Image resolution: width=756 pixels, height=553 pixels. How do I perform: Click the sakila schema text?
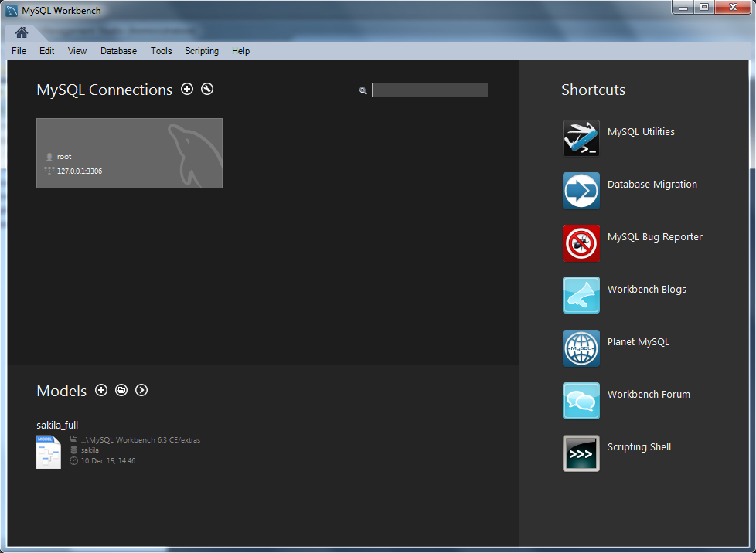(90, 450)
